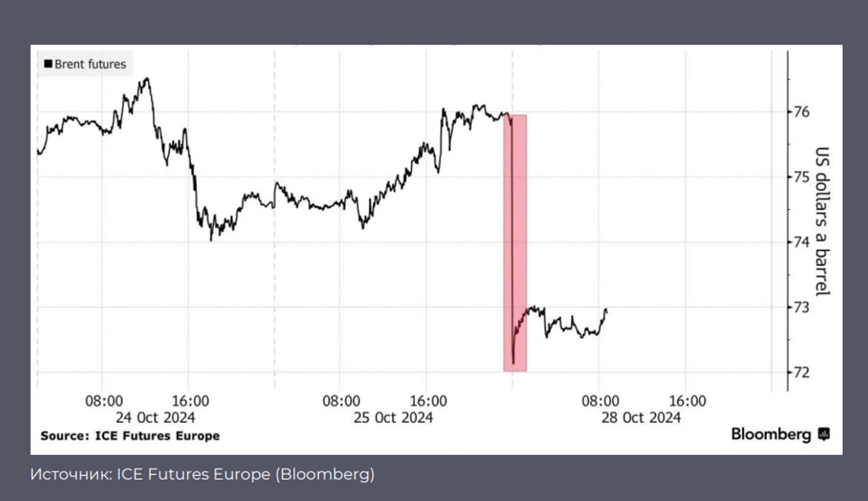Click the 73 value on the price axis

click(801, 307)
